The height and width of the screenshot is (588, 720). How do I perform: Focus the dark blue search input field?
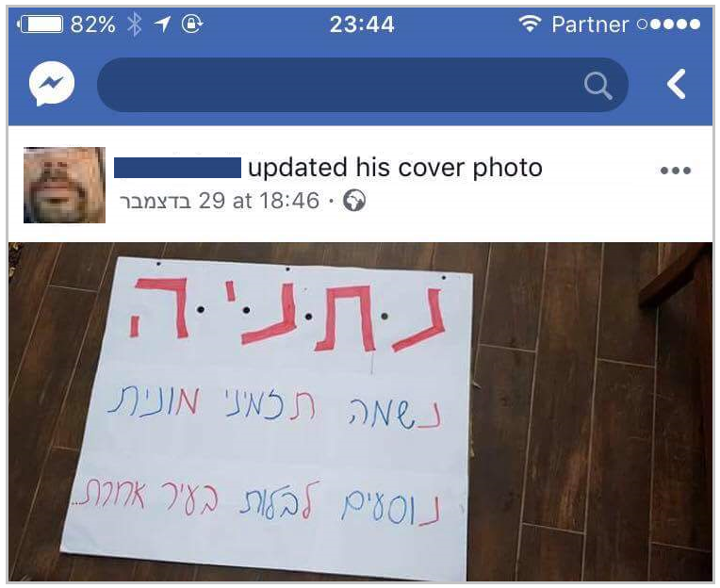pos(363,85)
